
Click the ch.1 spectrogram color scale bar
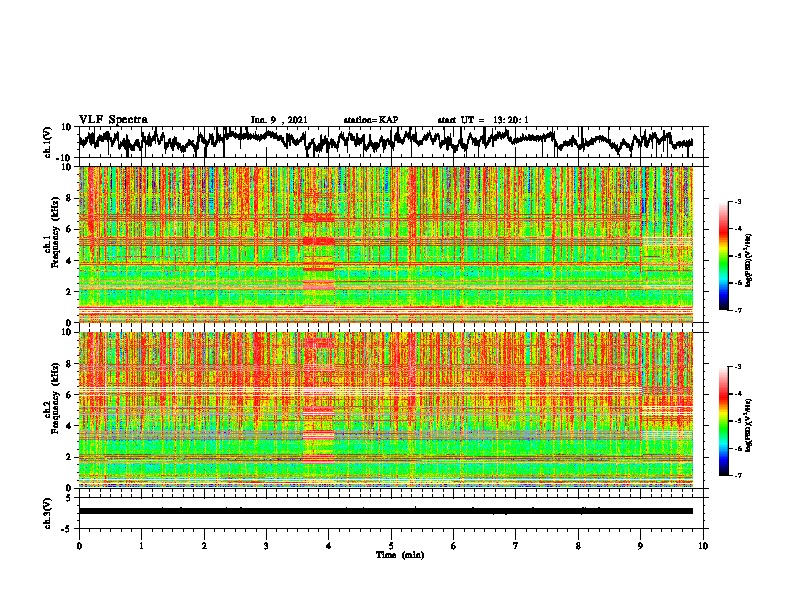click(x=724, y=256)
